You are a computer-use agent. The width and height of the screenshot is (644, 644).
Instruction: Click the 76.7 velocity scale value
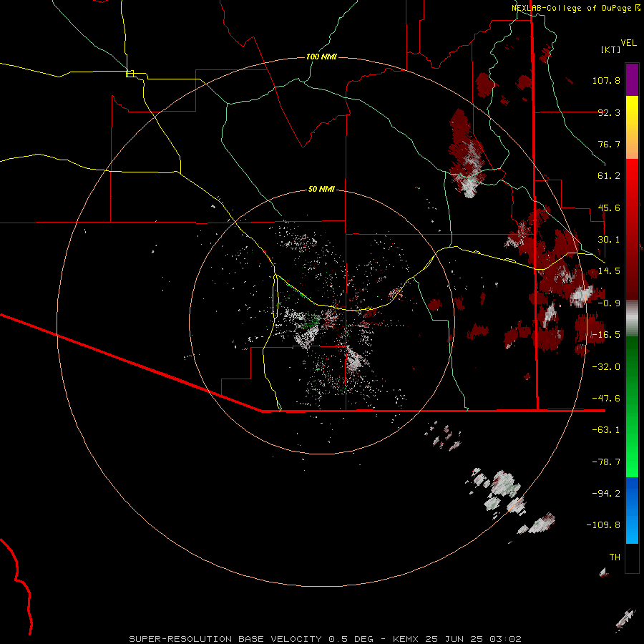[609, 144]
